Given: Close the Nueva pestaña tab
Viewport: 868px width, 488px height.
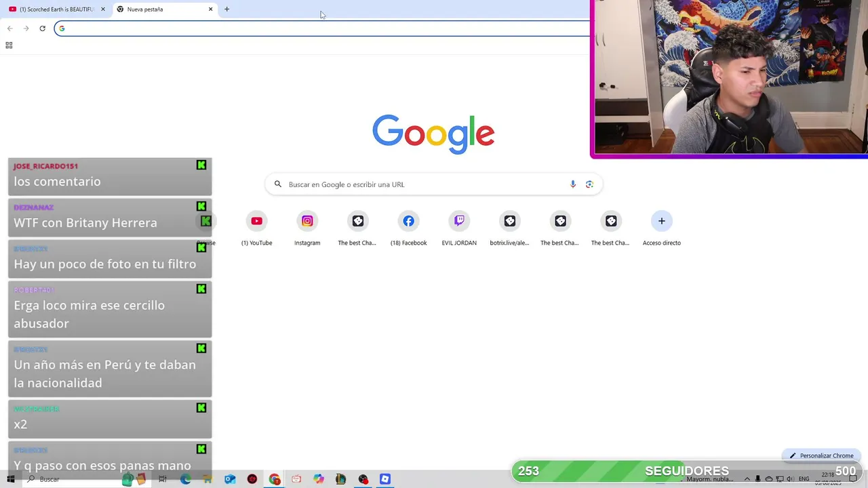Looking at the screenshot, I should pyautogui.click(x=210, y=9).
